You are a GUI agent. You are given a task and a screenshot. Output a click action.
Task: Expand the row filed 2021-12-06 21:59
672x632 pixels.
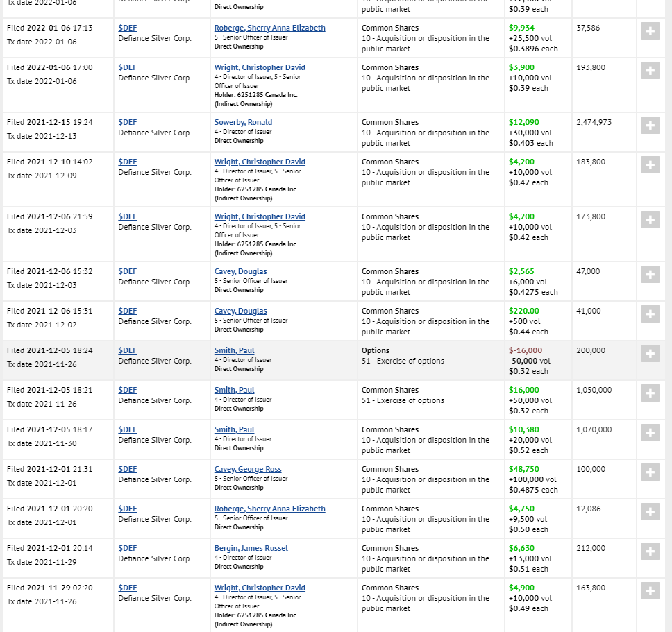[650, 220]
